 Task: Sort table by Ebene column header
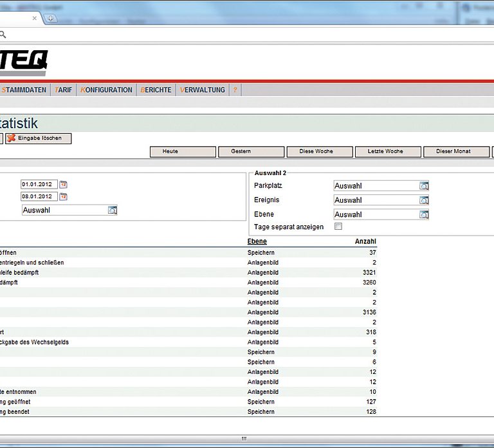[x=257, y=241]
